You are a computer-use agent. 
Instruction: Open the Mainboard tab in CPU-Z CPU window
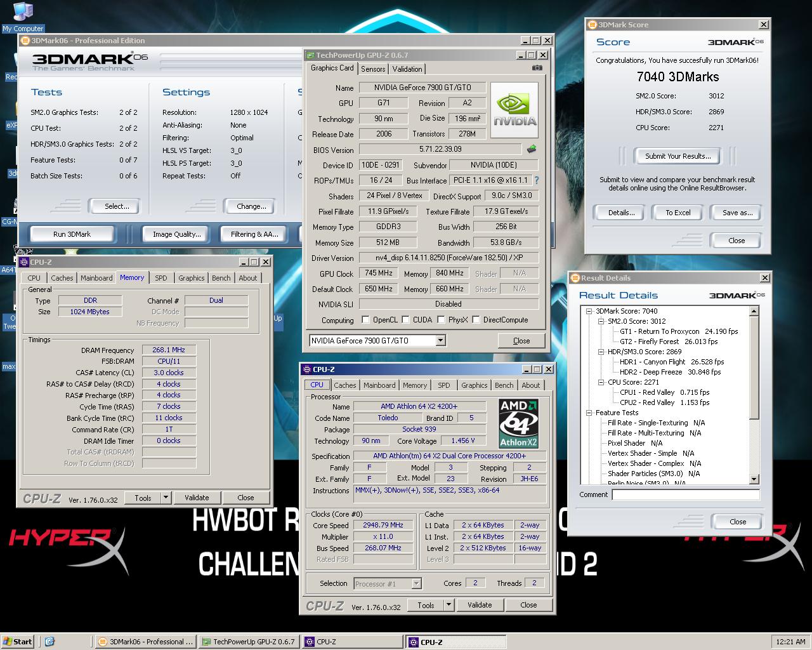(x=379, y=385)
